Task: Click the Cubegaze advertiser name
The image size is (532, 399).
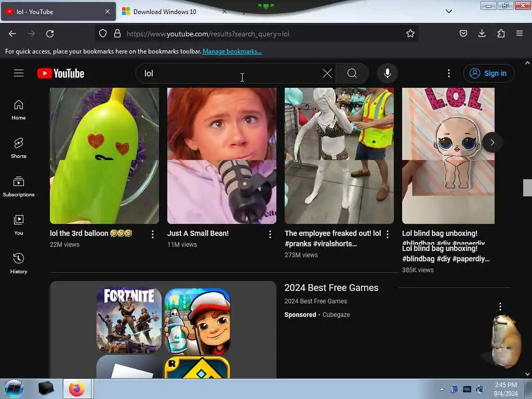Action: [x=336, y=315]
